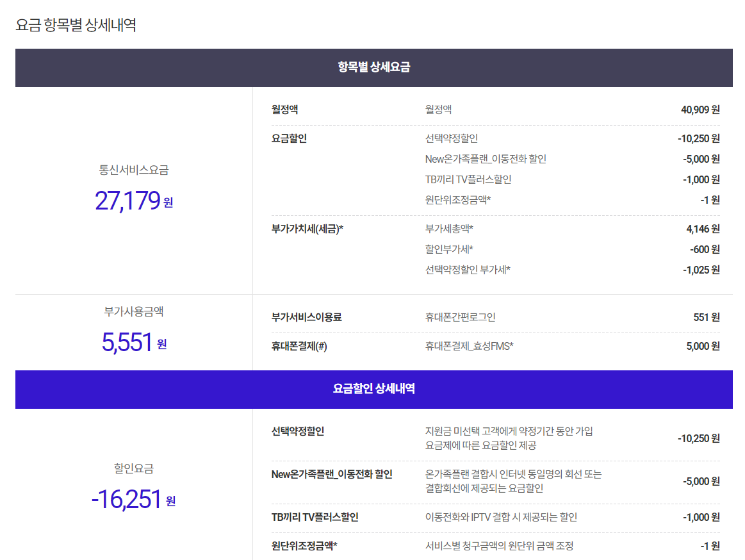Viewport: 745px width, 560px height.
Task: Click the 요금 항목별 상세내역 page heading
Action: tap(76, 26)
